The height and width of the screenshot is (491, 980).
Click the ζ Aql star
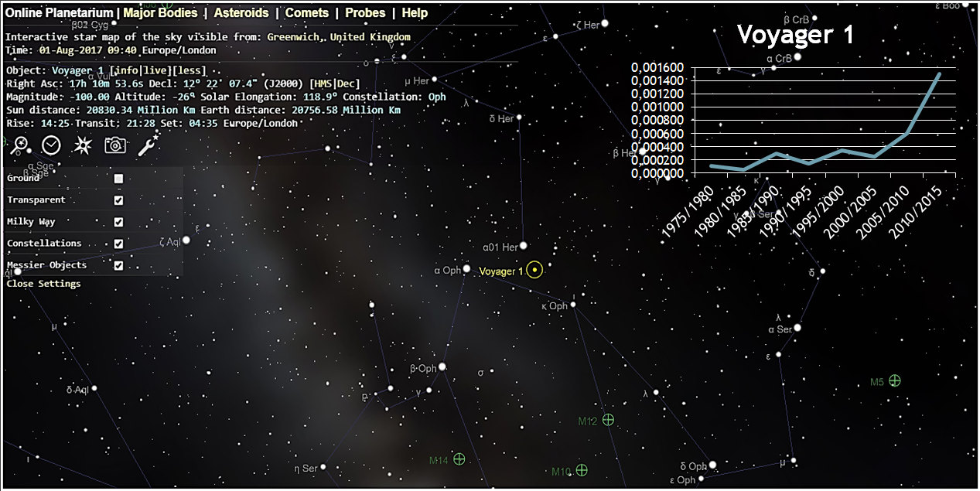coord(186,240)
